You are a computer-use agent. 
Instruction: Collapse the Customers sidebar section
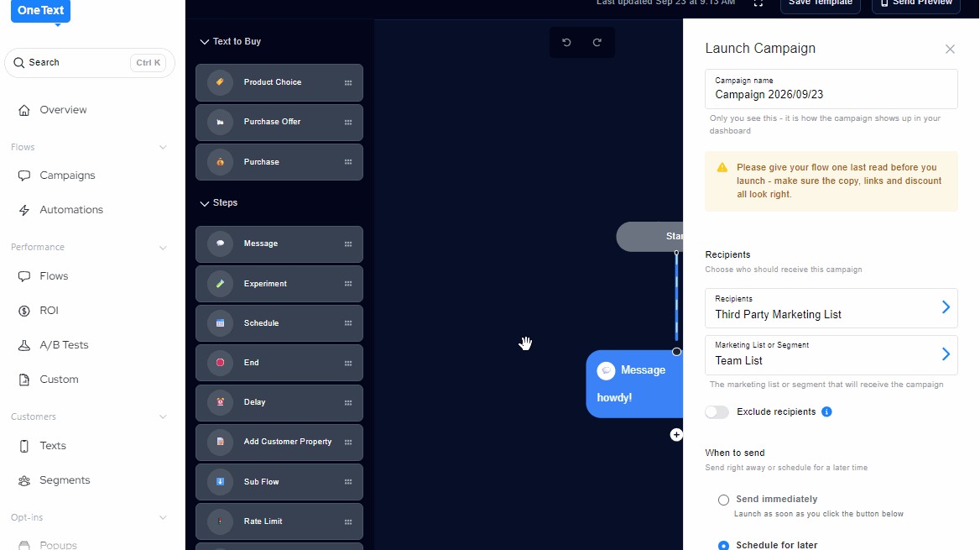coord(163,416)
